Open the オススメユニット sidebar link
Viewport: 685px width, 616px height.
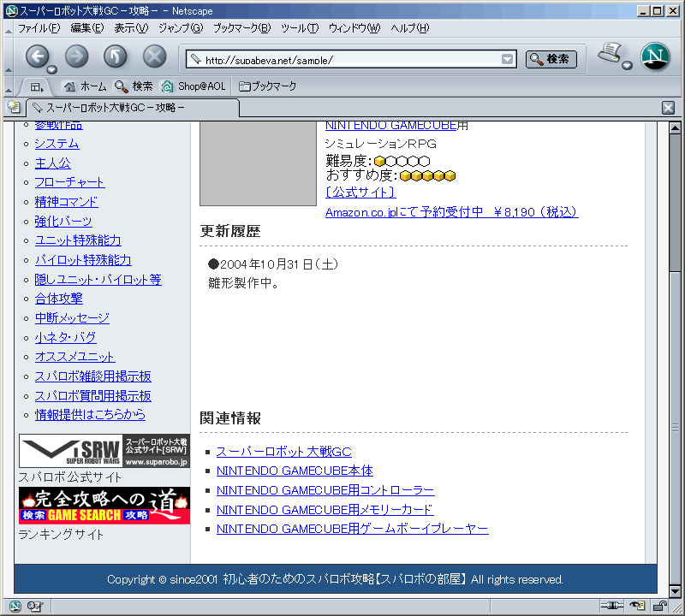(74, 357)
